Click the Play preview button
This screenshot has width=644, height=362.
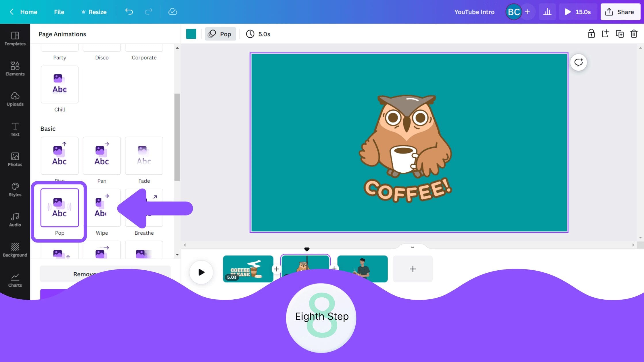tap(201, 272)
